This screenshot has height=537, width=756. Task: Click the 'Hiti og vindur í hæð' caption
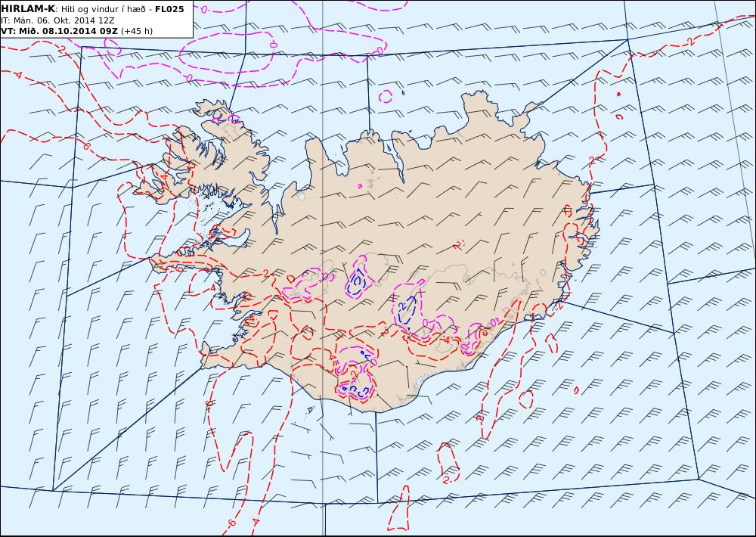103,9
